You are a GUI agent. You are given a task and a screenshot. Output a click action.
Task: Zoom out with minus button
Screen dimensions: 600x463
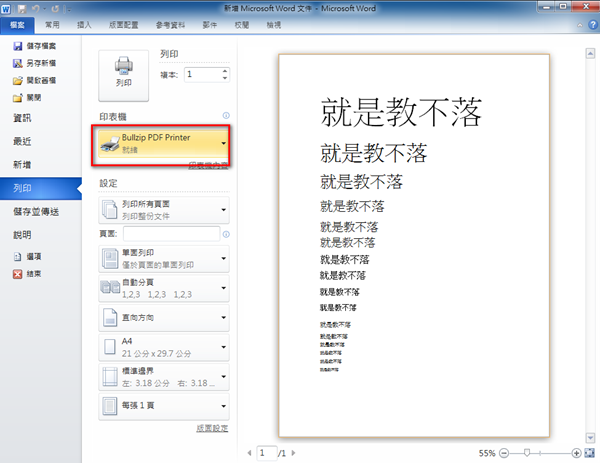(504, 453)
